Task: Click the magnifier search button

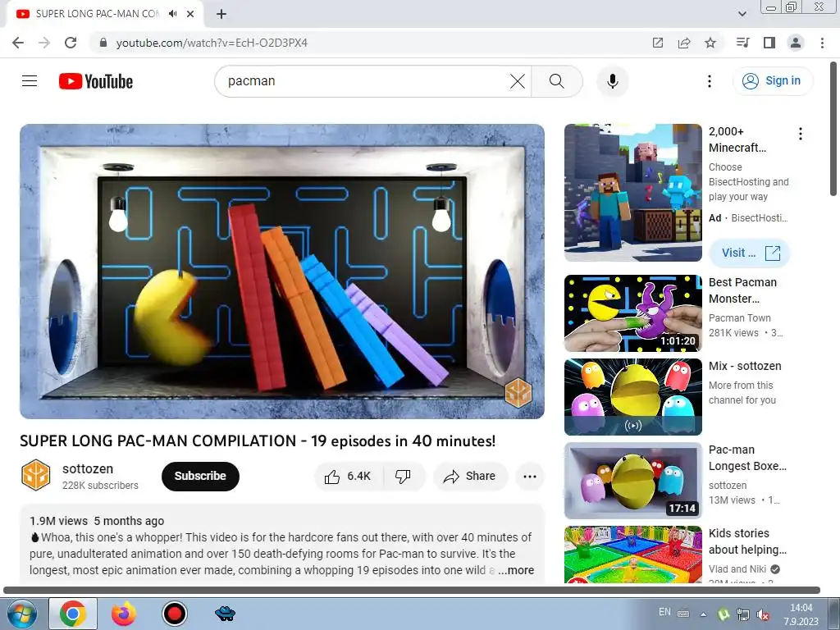Action: [557, 81]
